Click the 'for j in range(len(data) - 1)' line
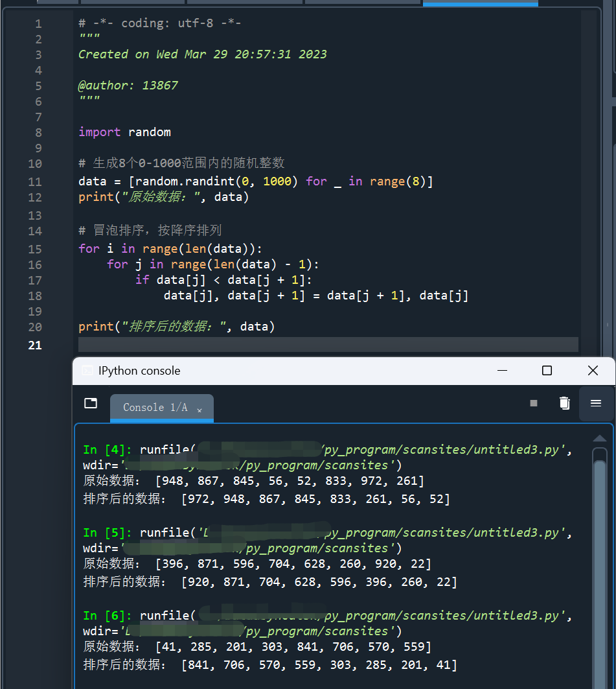The image size is (616, 689). coord(213,264)
